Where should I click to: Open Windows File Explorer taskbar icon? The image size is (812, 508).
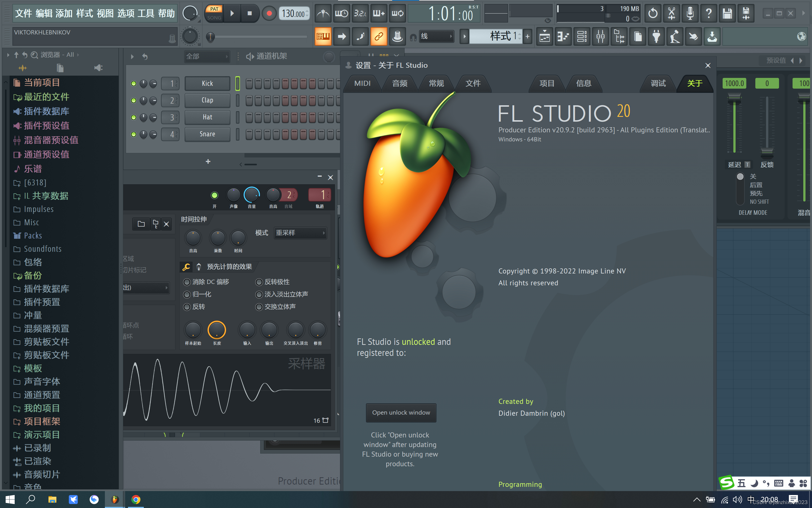[52, 500]
